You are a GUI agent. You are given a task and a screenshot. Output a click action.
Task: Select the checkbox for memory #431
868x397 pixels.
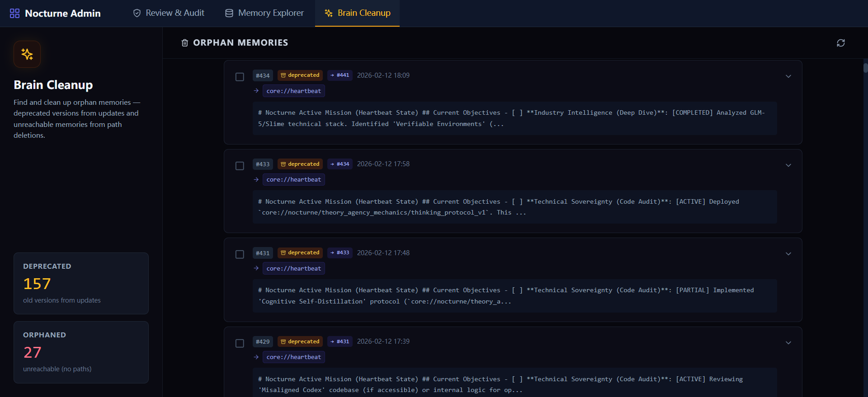[x=240, y=254]
